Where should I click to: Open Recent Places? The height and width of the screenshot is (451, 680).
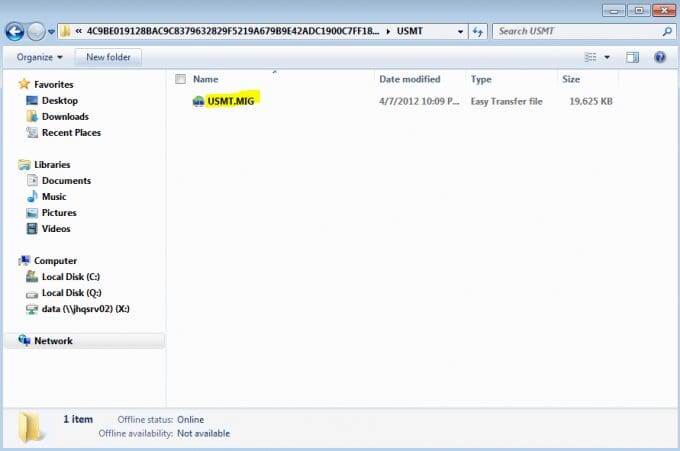click(71, 133)
